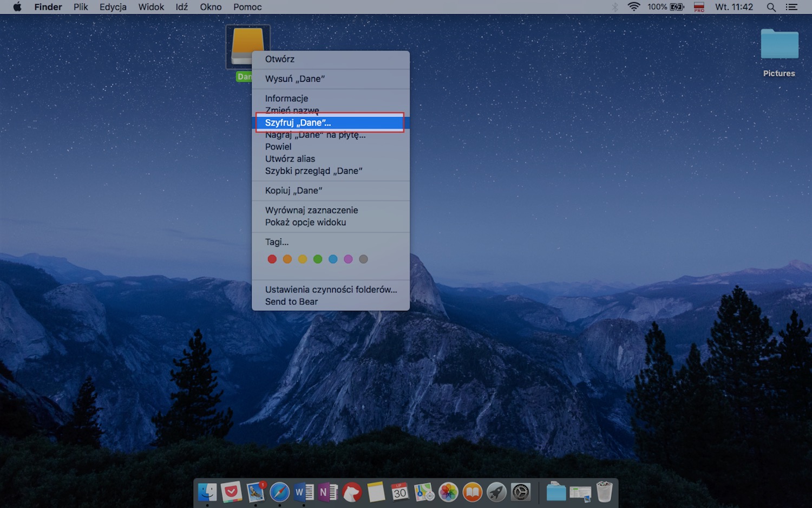
Task: Open Calendar from the Dock
Action: pos(400,492)
